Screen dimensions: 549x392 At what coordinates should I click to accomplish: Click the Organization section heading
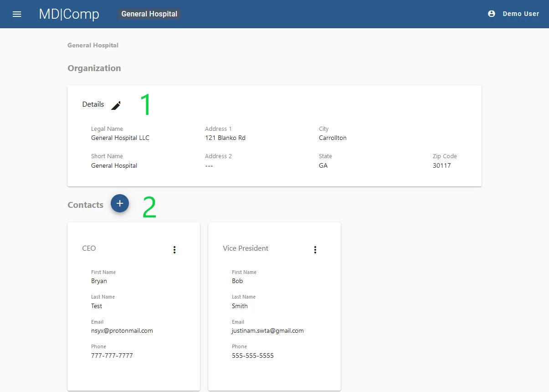pyautogui.click(x=94, y=68)
